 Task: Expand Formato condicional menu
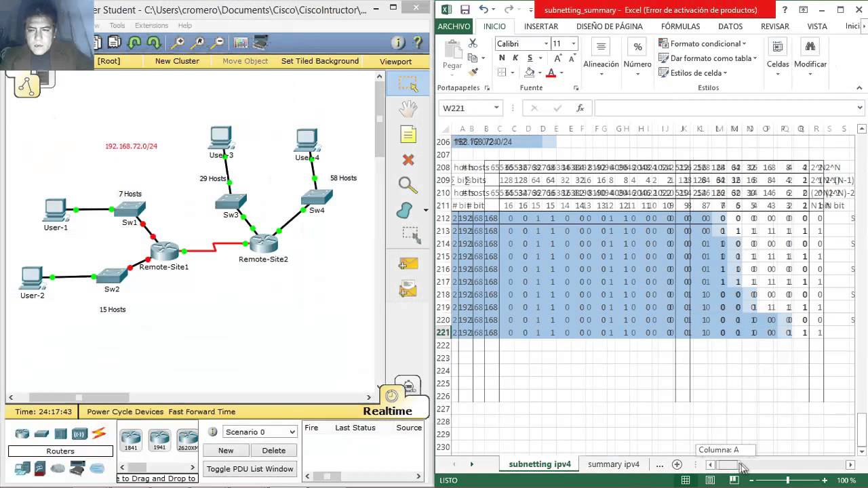(x=702, y=43)
